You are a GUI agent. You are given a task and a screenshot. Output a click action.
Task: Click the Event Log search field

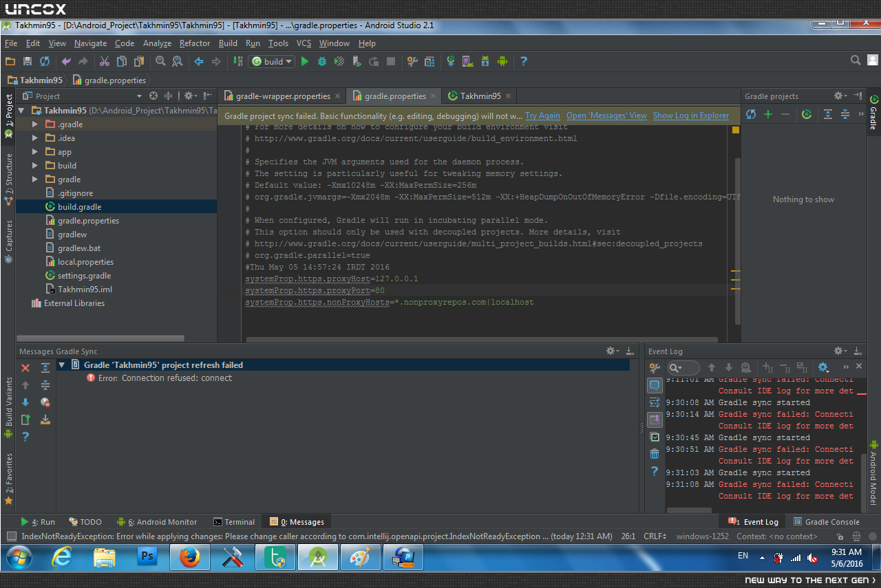tap(683, 368)
